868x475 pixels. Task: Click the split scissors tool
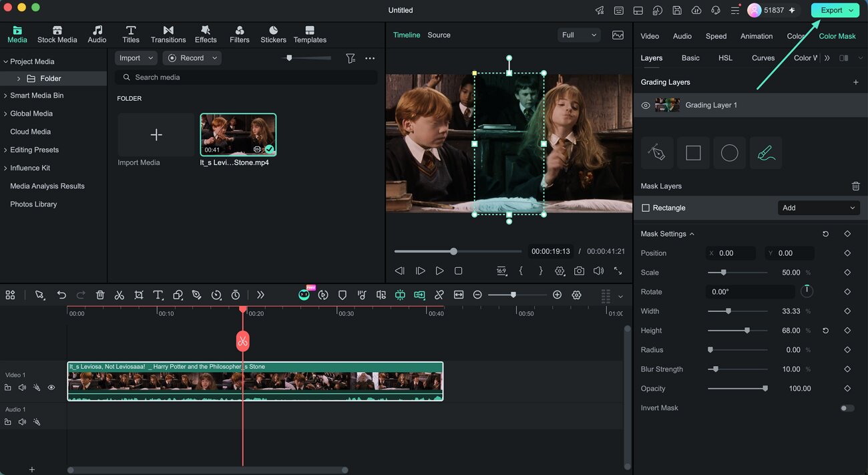[x=119, y=295]
